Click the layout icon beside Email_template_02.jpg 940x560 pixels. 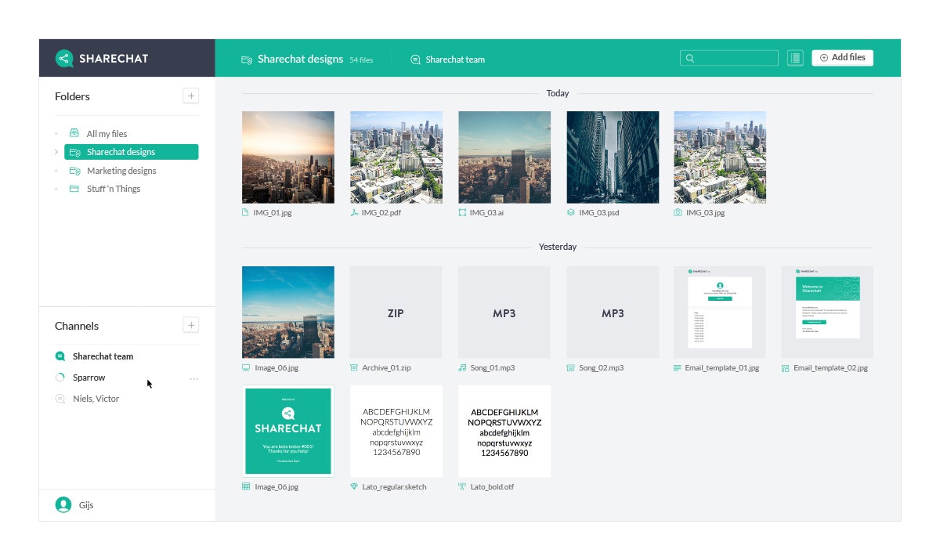[x=786, y=367]
